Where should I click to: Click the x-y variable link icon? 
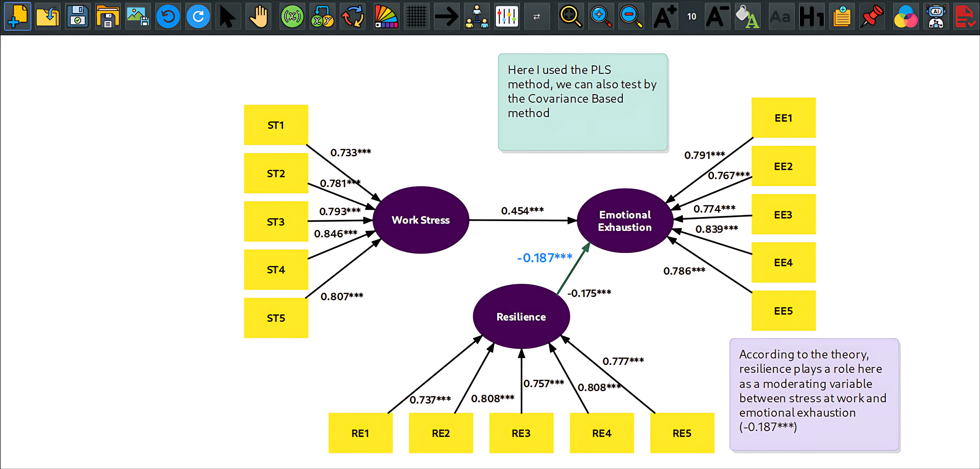[x=322, y=16]
